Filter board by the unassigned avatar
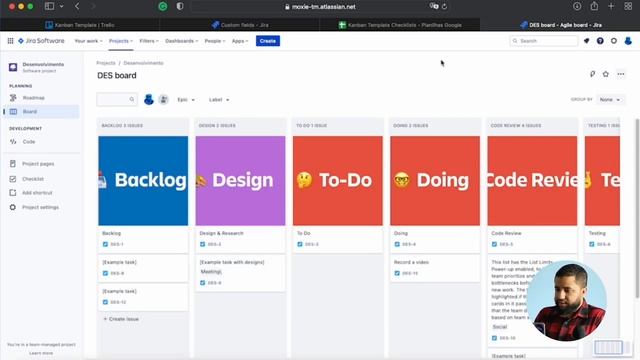This screenshot has width=640, height=360. pos(163,100)
